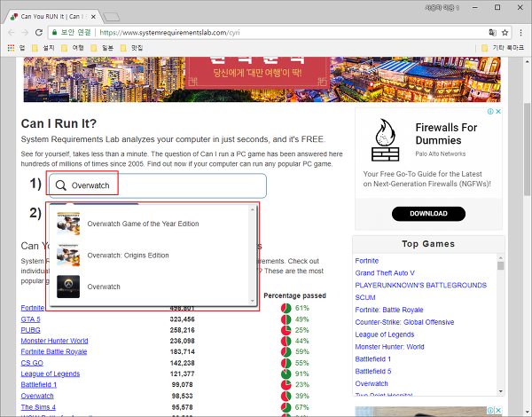Close the Firewalls For Dummies ad
This screenshot has height=417, width=532.
(498, 112)
